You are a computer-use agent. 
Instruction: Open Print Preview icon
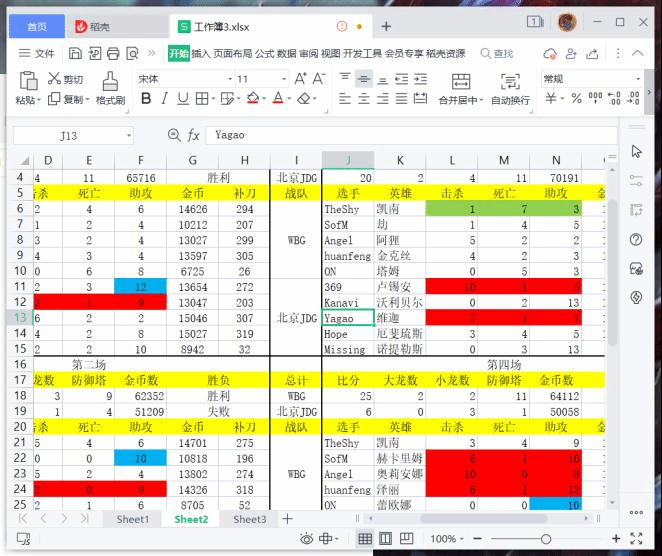coord(132,54)
